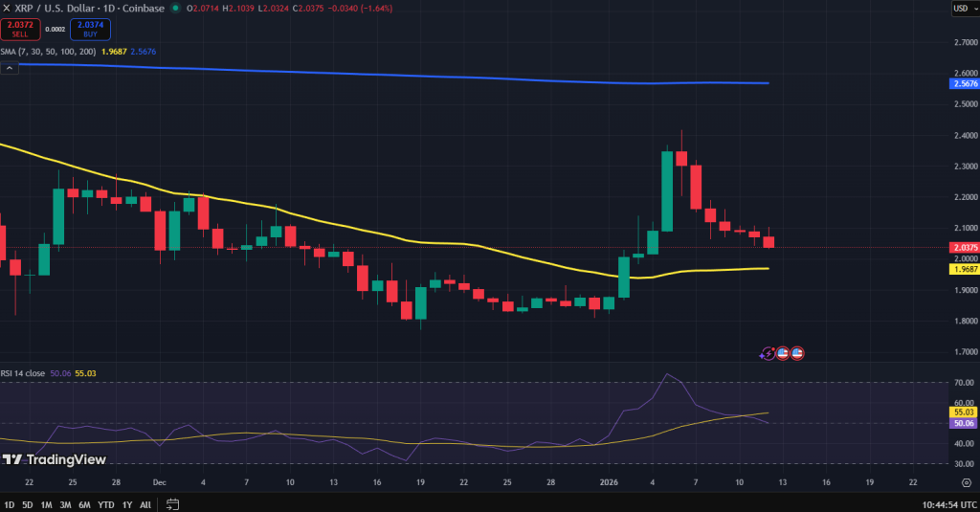This screenshot has width=980, height=512.
Task: Open the go-to-date calendar icon
Action: point(172,504)
